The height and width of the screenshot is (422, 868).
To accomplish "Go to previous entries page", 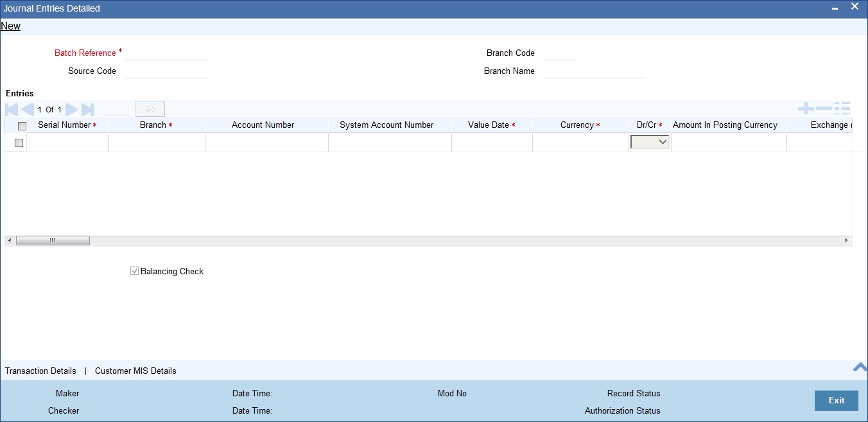I will [x=27, y=109].
